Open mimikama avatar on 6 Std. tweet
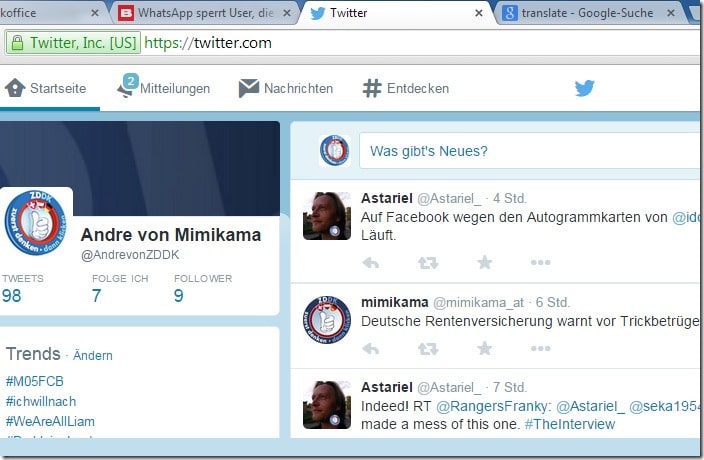 tap(327, 320)
